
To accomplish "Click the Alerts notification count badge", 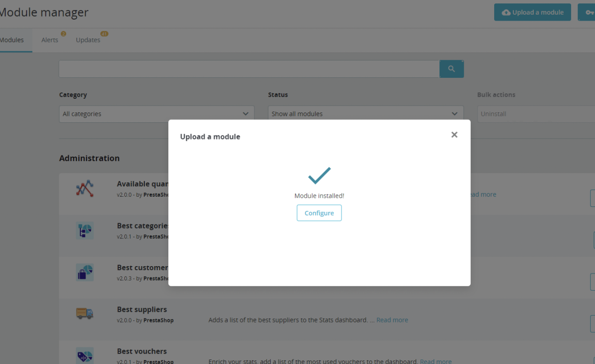I will (x=63, y=34).
